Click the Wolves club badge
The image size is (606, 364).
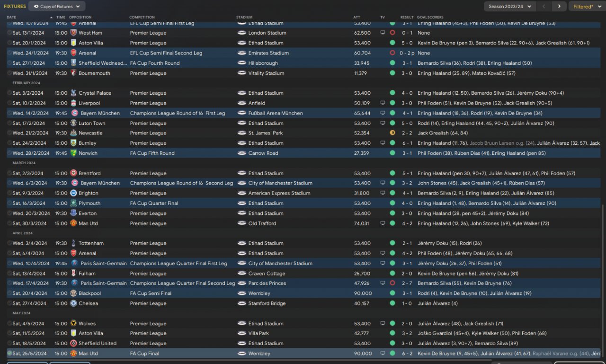73,324
